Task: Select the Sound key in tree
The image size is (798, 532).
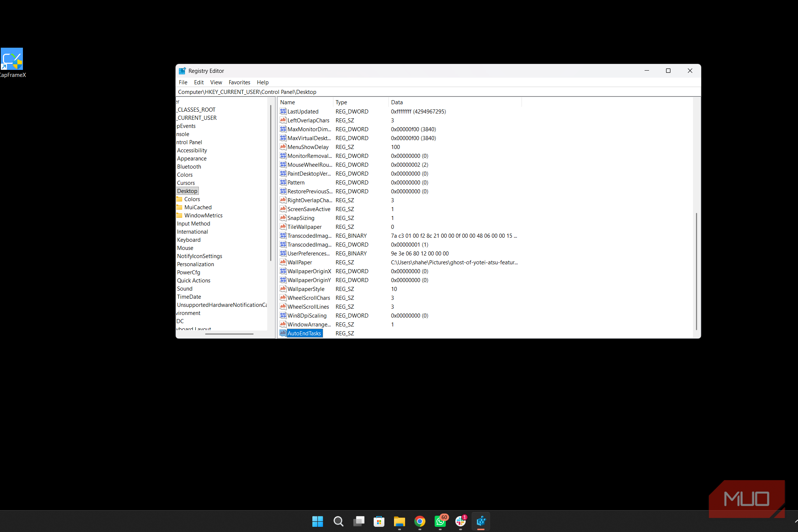Action: pyautogui.click(x=184, y=289)
